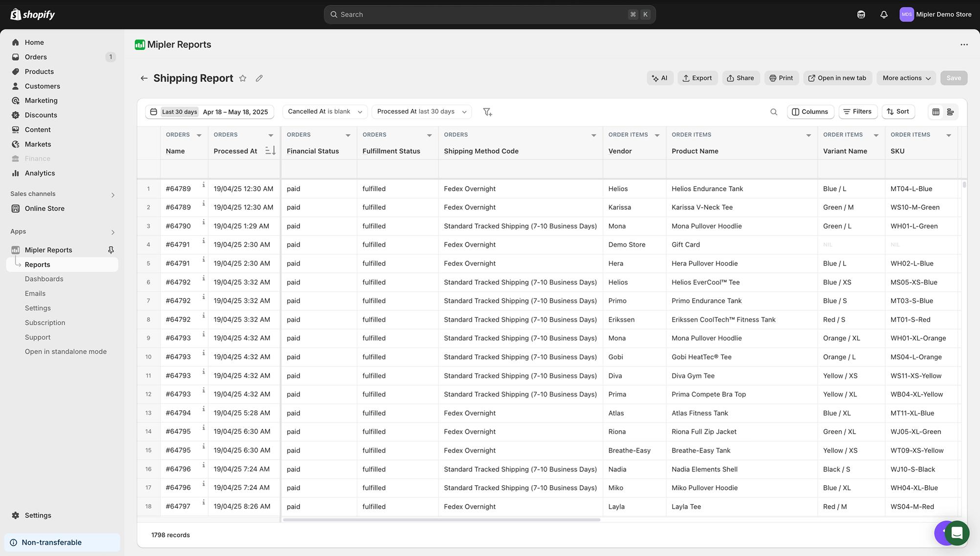Open Processed At last 30 days dropdown

click(x=421, y=111)
